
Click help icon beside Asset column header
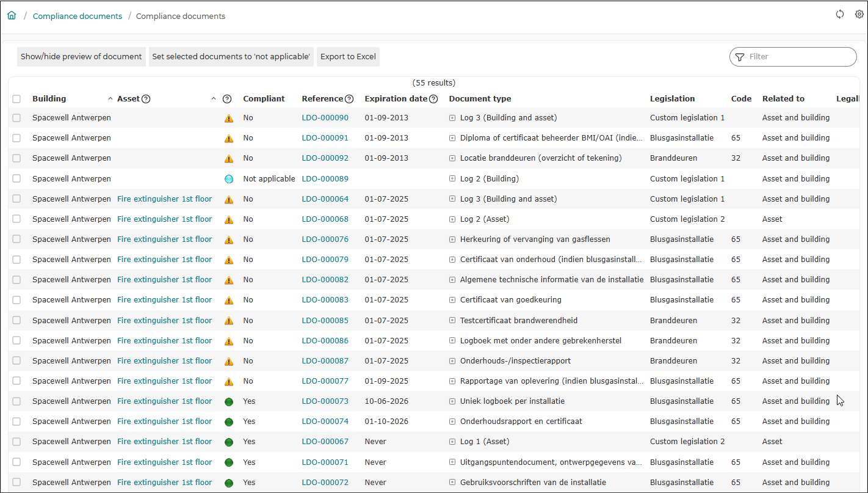[146, 99]
